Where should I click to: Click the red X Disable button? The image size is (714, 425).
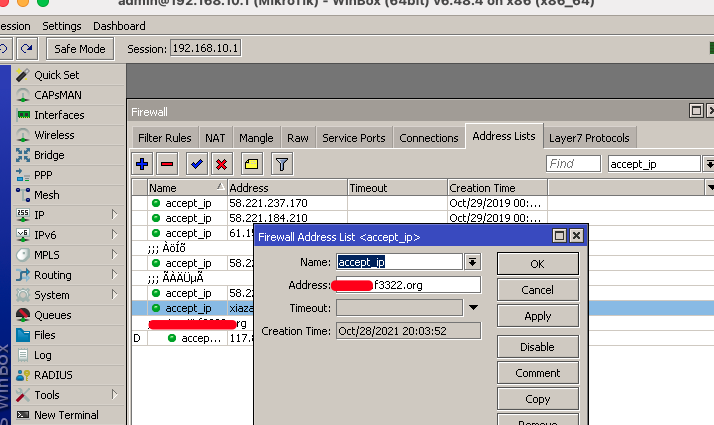tap(222, 164)
